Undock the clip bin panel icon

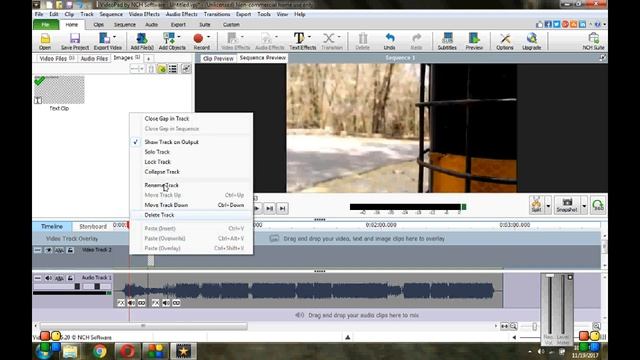click(x=186, y=69)
